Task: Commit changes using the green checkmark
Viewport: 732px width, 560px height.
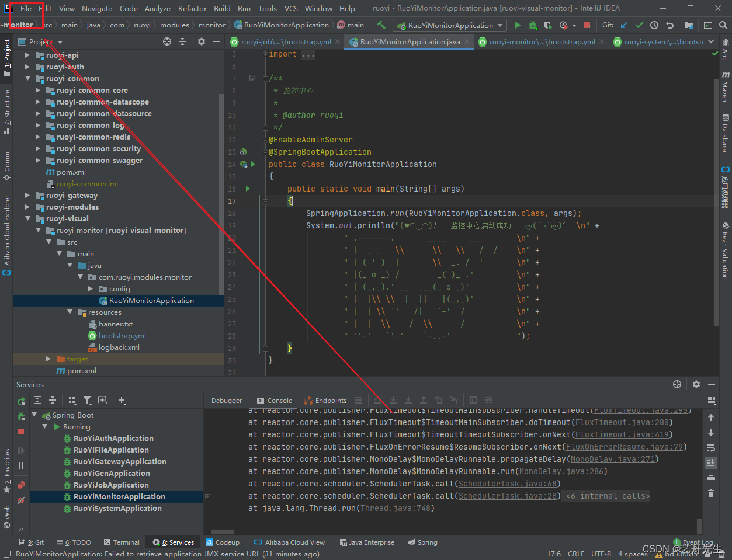Action: (x=639, y=25)
